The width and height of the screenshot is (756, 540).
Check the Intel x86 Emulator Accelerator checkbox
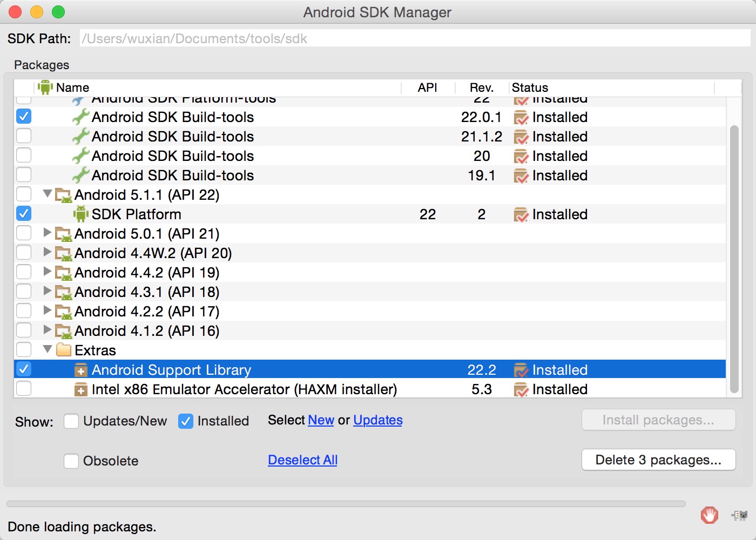[24, 388]
